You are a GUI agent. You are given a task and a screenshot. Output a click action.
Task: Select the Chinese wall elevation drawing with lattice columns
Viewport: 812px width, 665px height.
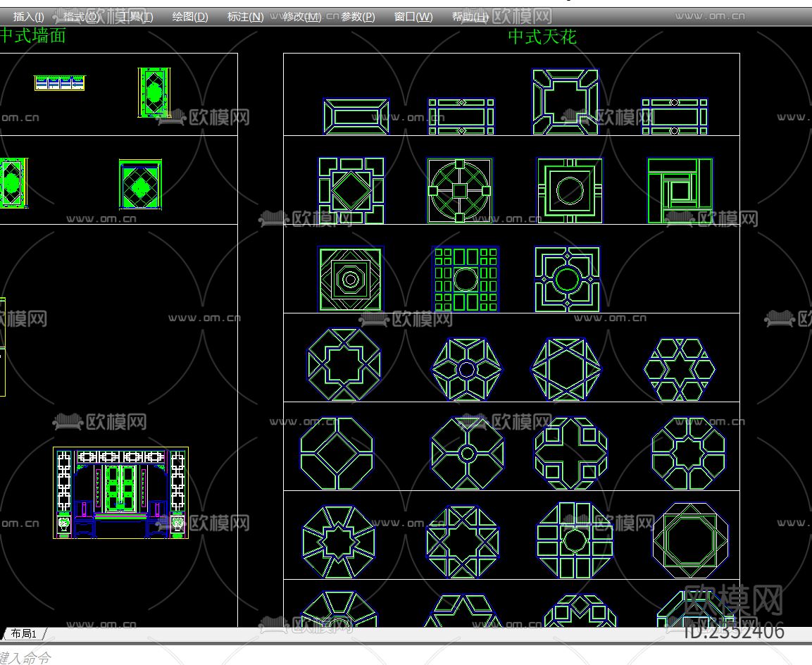click(x=120, y=493)
